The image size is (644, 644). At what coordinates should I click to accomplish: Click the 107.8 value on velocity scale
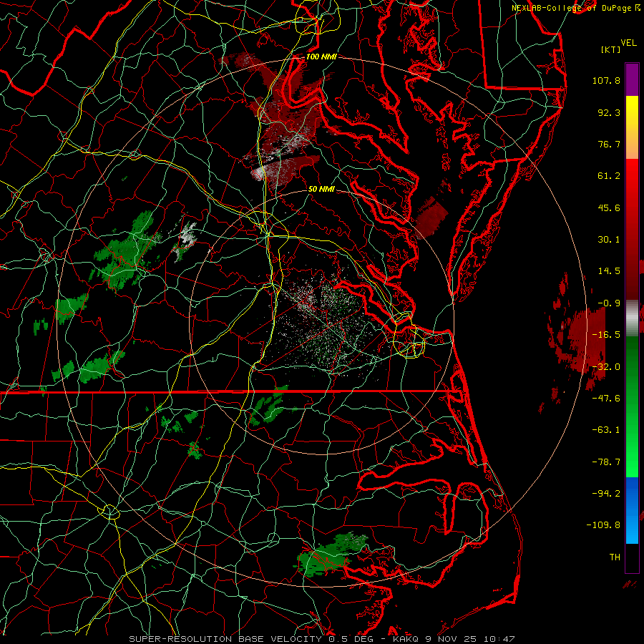click(x=606, y=80)
